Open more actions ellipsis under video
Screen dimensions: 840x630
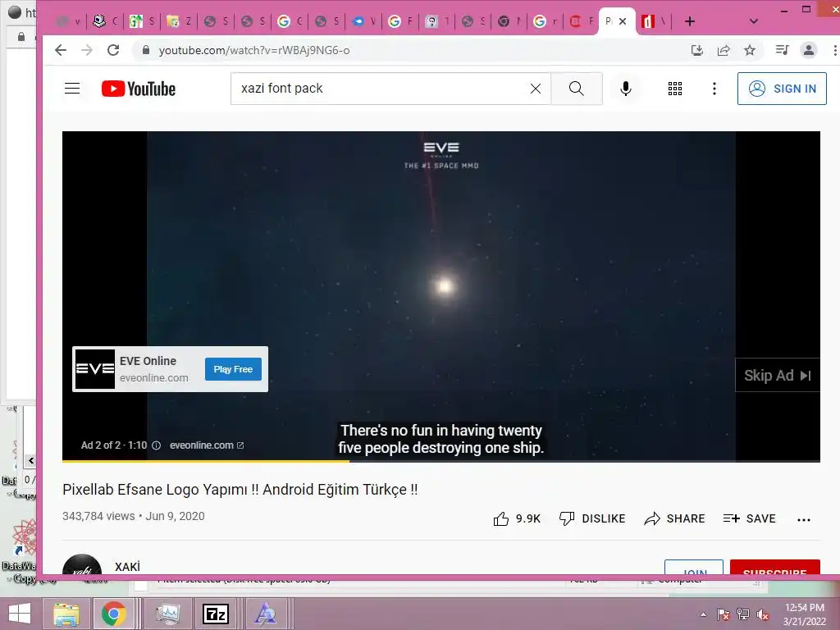click(x=804, y=519)
